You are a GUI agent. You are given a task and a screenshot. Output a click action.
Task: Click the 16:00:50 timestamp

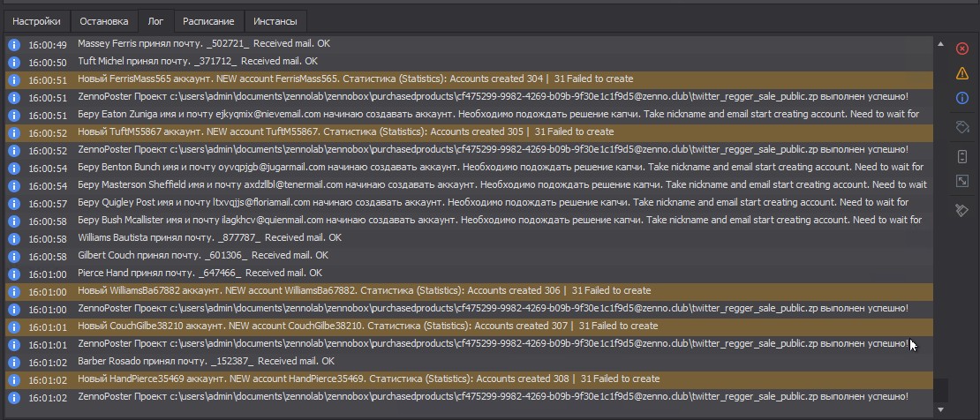click(x=48, y=63)
